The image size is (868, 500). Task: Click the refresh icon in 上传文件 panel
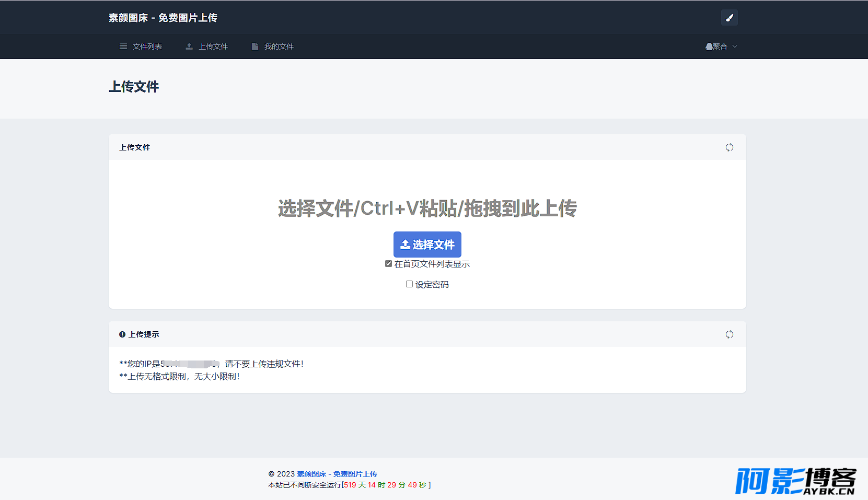[730, 147]
